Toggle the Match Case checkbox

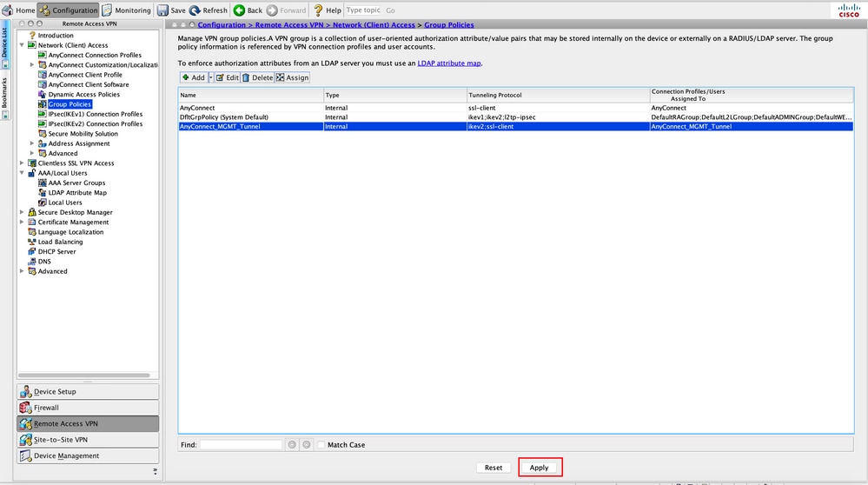321,445
